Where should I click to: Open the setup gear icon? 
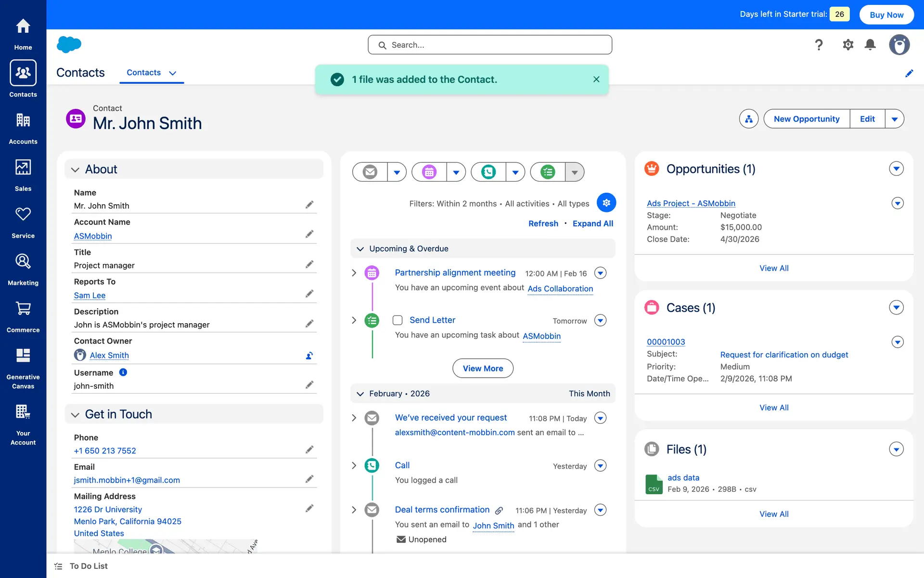848,45
